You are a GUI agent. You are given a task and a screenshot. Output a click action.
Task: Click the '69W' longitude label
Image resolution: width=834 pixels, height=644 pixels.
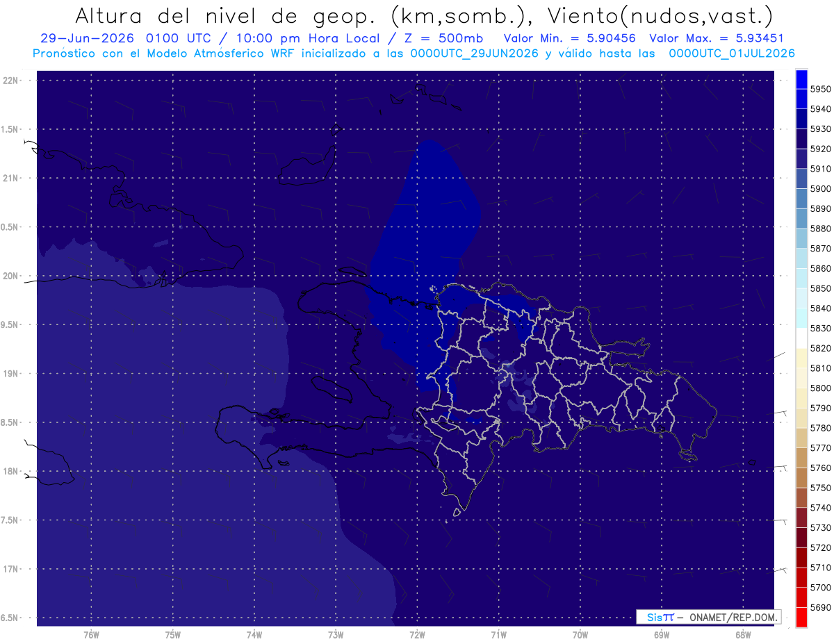662,635
